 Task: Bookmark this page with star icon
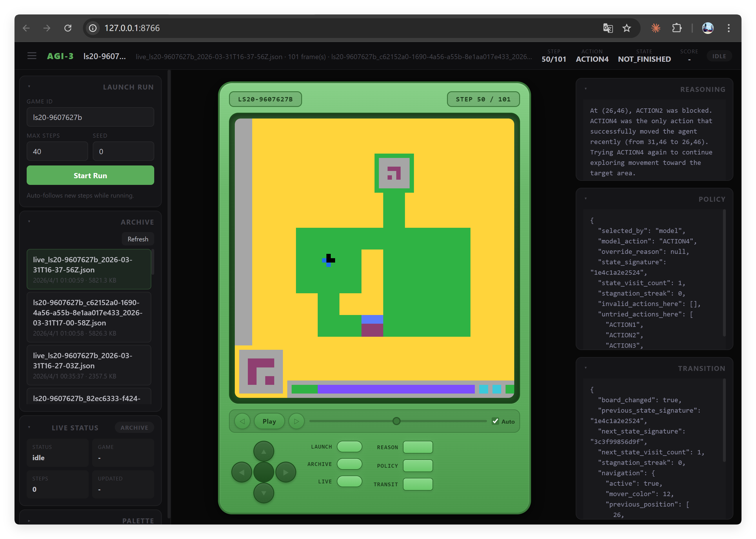tap(626, 28)
